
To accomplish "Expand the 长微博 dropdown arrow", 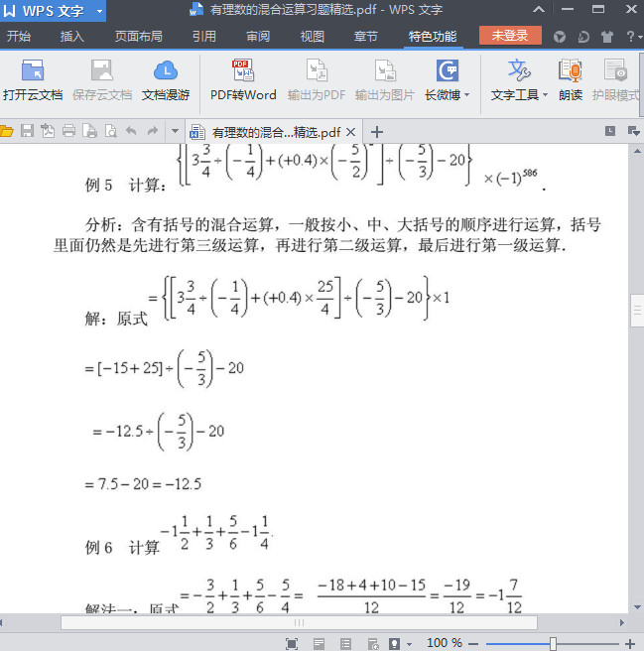I will (x=467, y=95).
